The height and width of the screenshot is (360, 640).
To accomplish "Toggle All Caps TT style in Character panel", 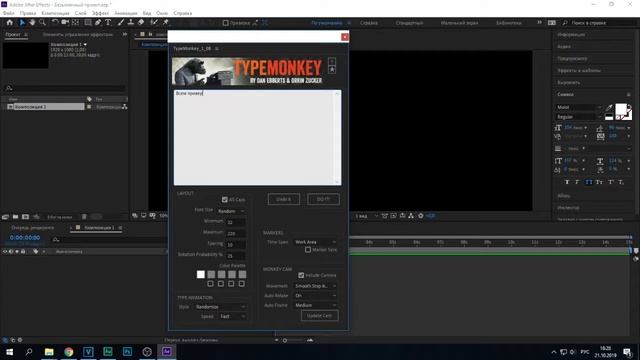I will point(588,182).
